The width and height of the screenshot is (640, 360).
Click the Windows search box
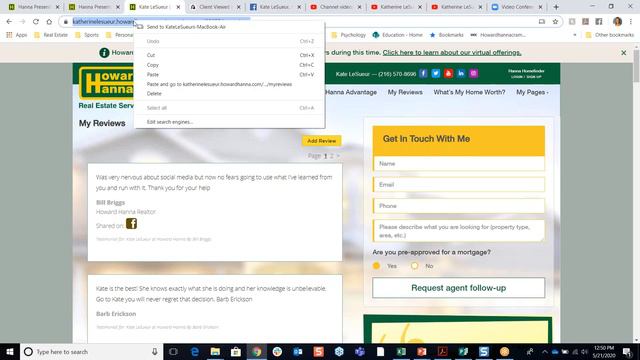92,351
